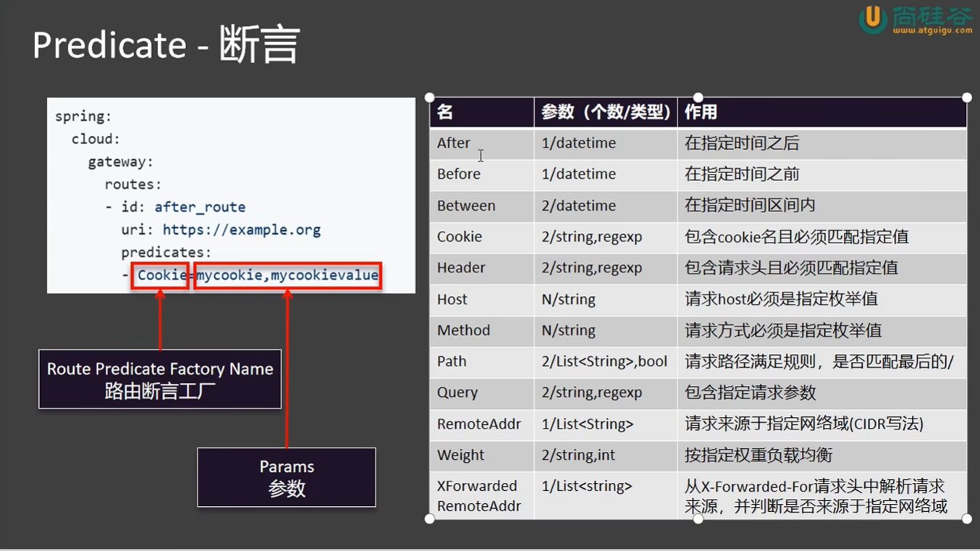Click the 作用 column header cell
980x551 pixels.
point(821,112)
